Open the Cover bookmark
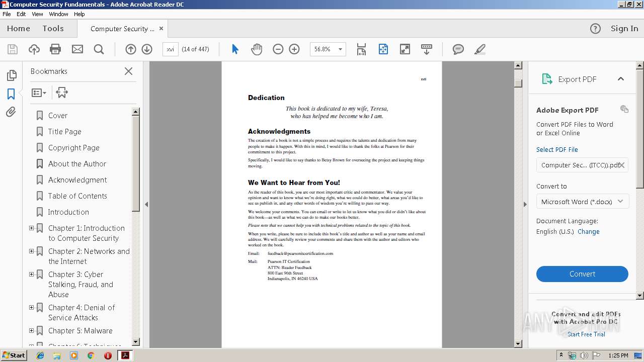The image size is (644, 362). click(x=58, y=116)
